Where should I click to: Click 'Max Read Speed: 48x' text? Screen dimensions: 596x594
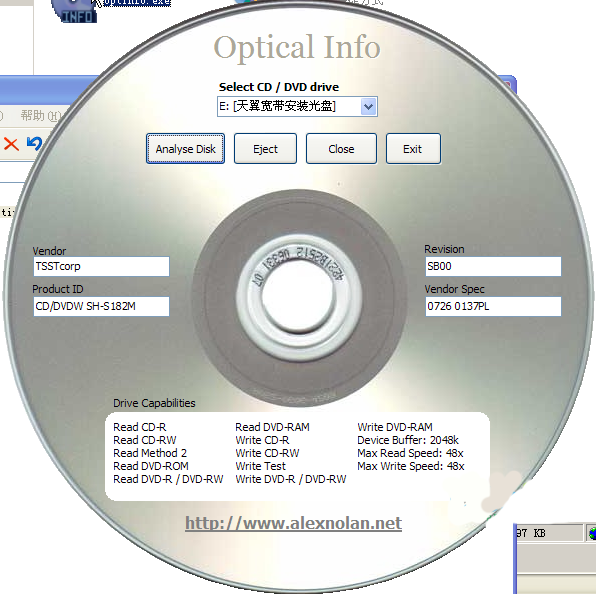pos(411,453)
